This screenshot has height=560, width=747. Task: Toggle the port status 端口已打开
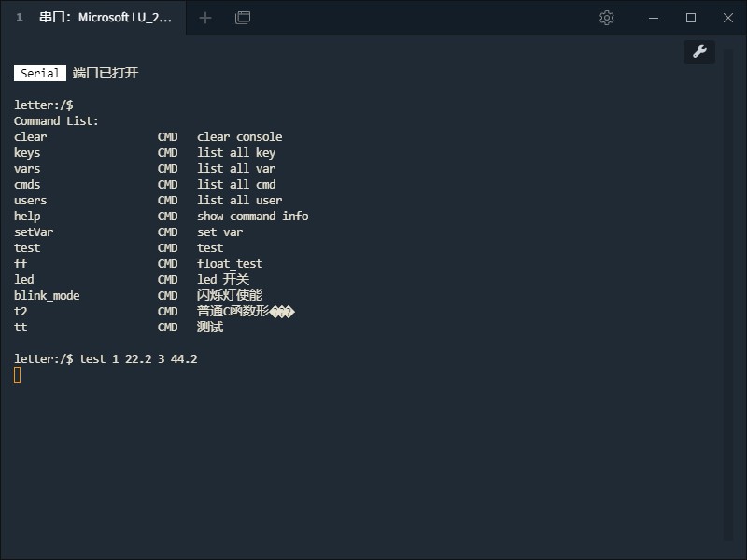pyautogui.click(x=107, y=73)
